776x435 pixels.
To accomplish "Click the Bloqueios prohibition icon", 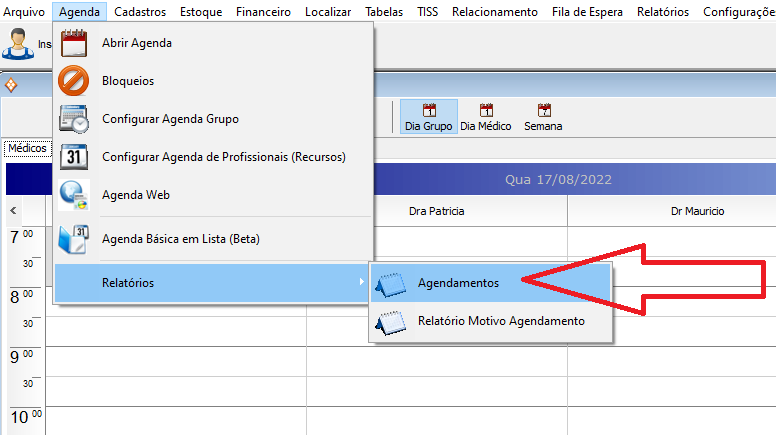I will 75,81.
